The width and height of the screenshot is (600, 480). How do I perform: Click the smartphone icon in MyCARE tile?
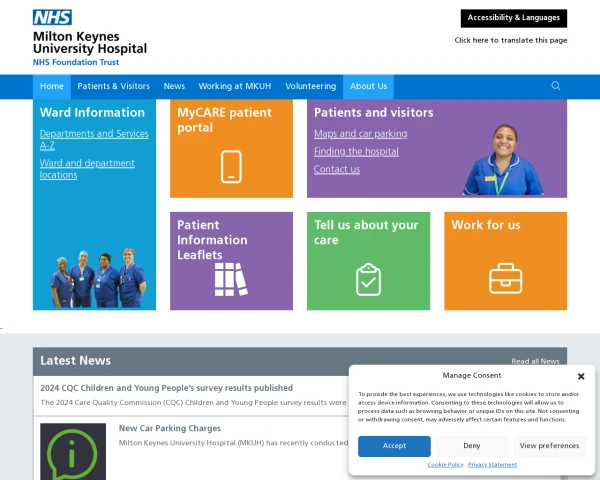click(231, 167)
